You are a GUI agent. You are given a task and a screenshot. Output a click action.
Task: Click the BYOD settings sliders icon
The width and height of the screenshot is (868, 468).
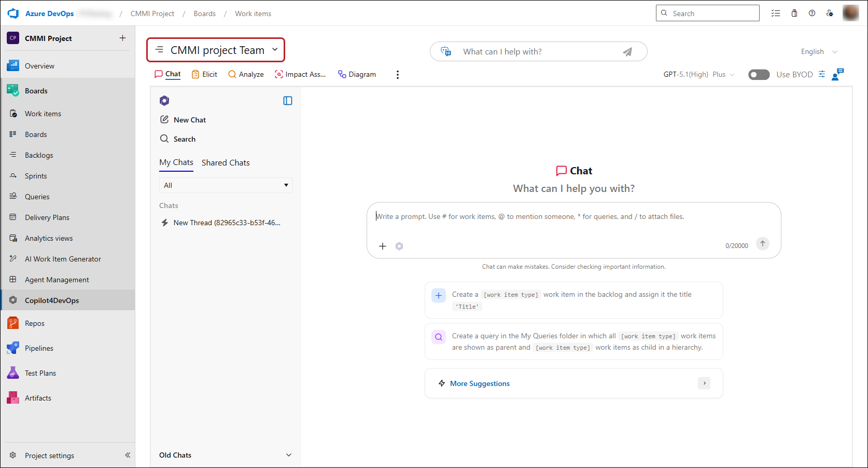tap(822, 74)
